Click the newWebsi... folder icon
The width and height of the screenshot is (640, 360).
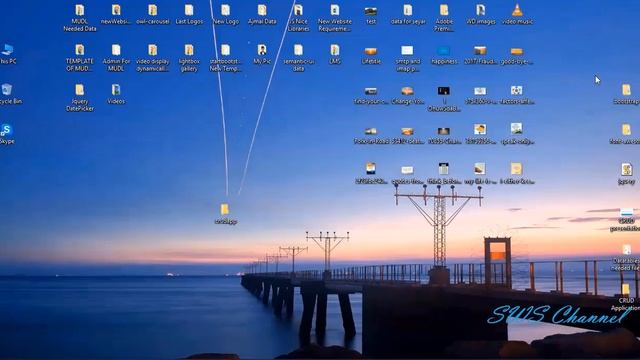click(x=116, y=15)
